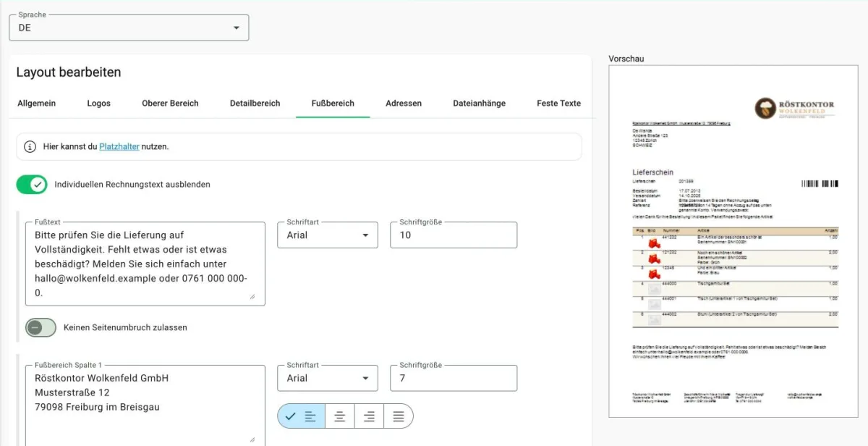Screen dimensions: 868x446
Task: Open the Logos tab
Action: tap(98, 104)
